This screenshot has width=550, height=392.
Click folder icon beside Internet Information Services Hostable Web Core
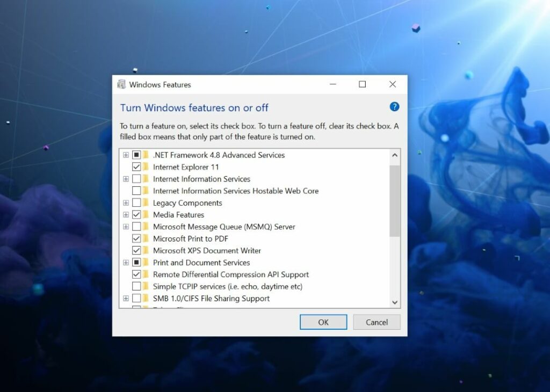click(x=146, y=191)
